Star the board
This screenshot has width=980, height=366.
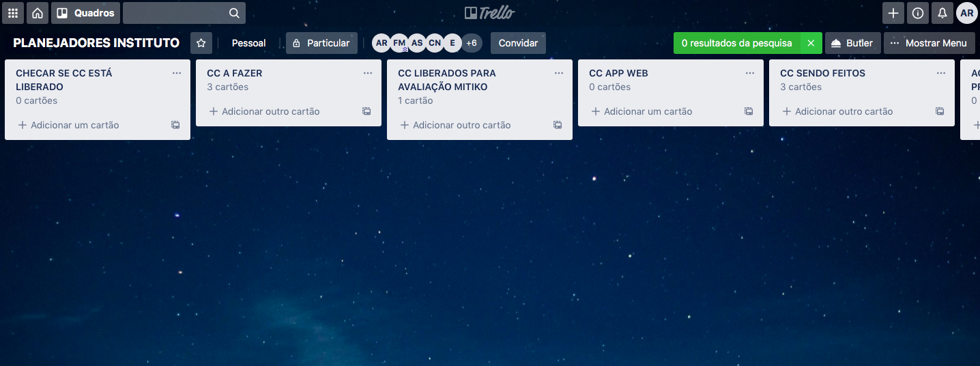click(201, 43)
